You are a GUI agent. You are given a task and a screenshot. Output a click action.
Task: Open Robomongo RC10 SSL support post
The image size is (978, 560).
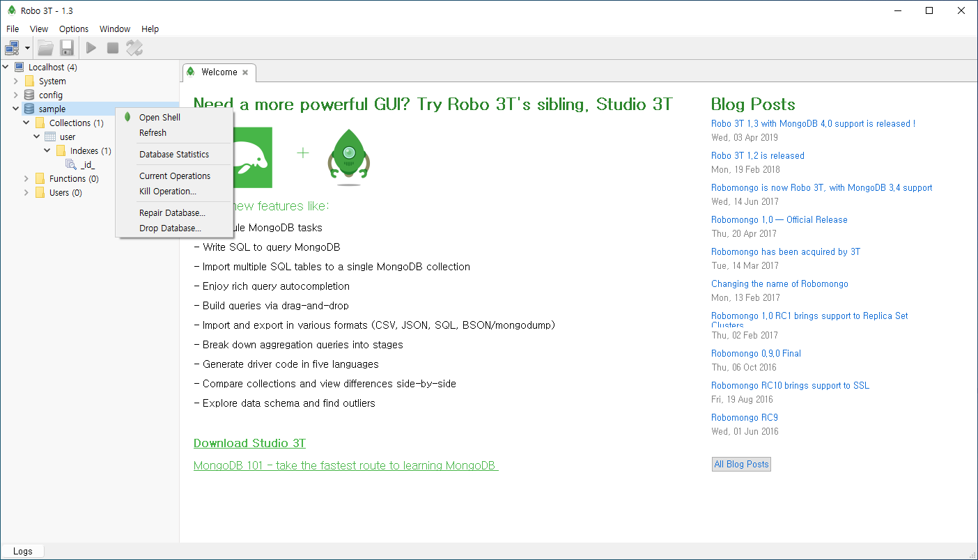click(790, 385)
